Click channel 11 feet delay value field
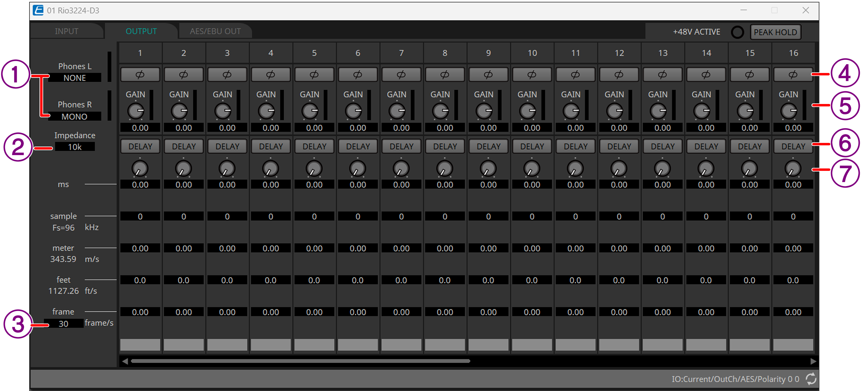This screenshot has height=391, width=868. pos(576,280)
